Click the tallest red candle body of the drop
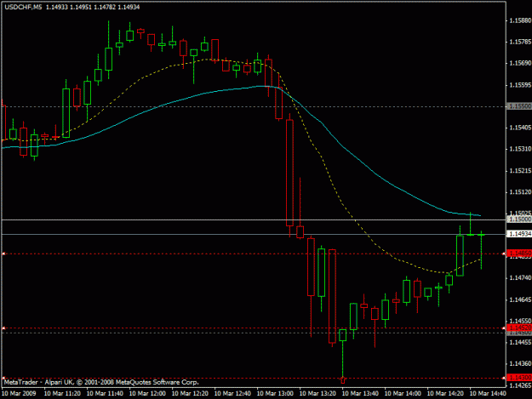 (289, 173)
